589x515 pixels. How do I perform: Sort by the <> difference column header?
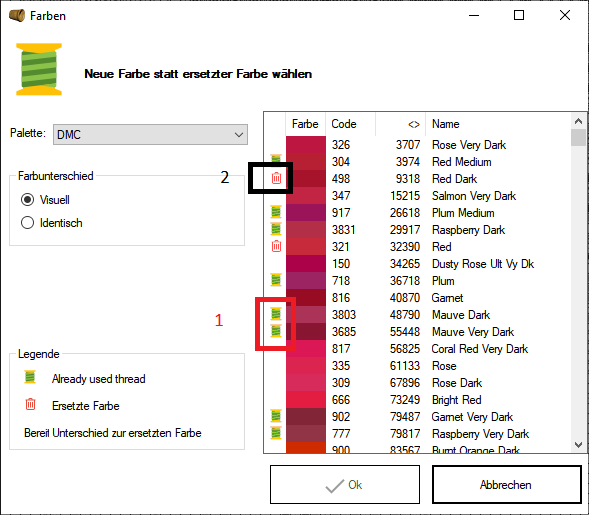(400, 124)
